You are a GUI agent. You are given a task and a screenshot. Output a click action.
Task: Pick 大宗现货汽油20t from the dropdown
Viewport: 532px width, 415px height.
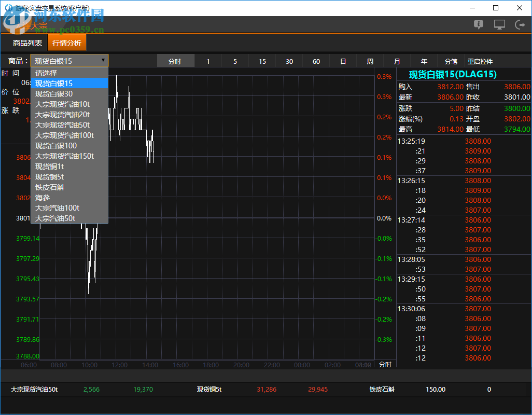[69, 115]
